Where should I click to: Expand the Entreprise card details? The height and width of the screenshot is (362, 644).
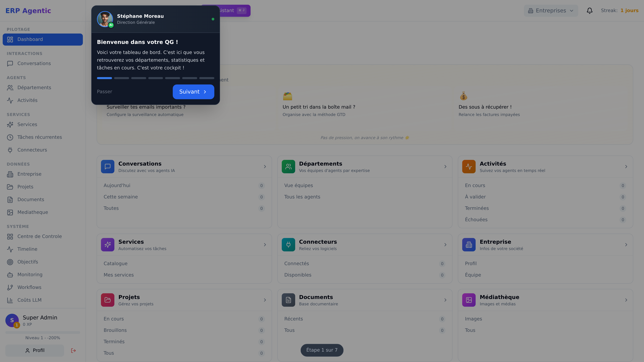[626, 245]
